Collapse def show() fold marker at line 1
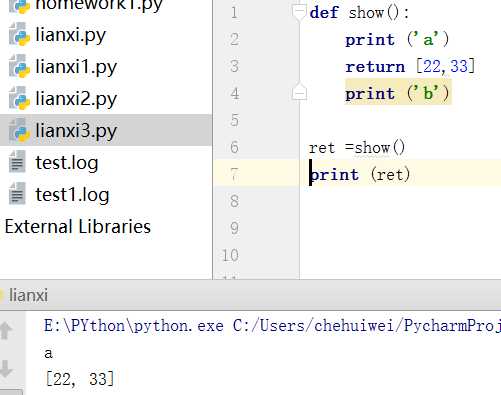Screen dimensions: 501x395 point(299,12)
